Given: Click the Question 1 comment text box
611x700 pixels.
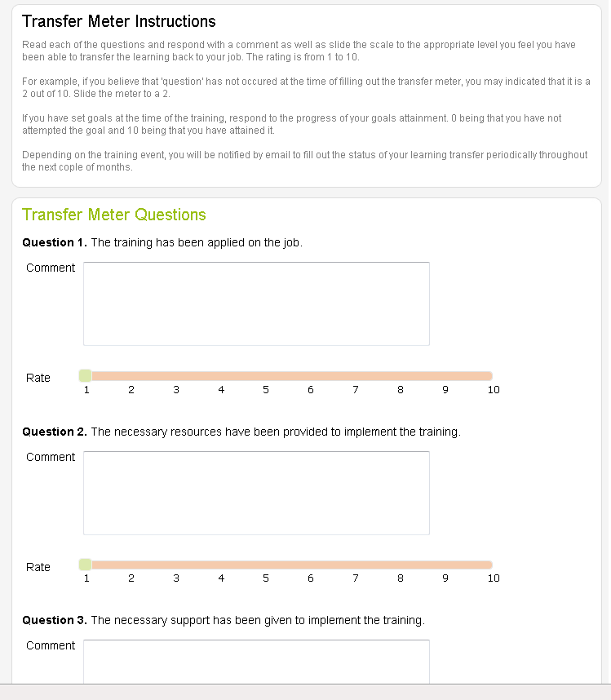Looking at the screenshot, I should [256, 303].
